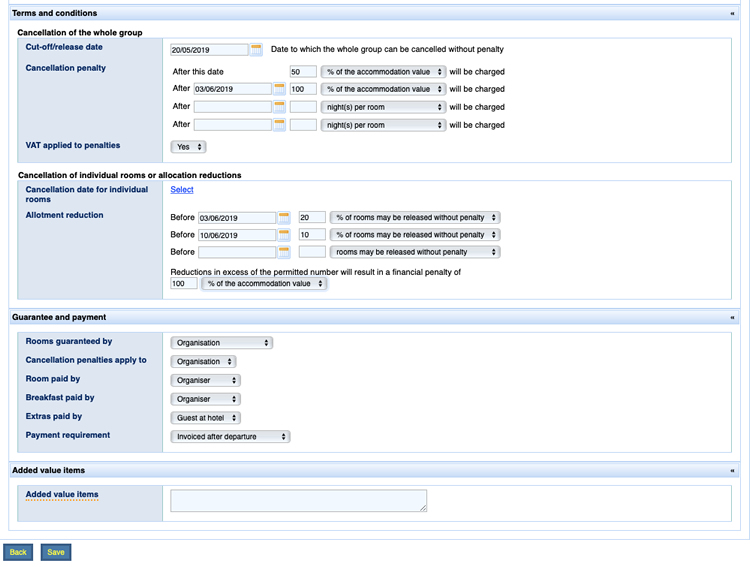Viewport: 750px width, 567px height.
Task: Open Rooms guaranteed by dropdown
Action: click(221, 343)
